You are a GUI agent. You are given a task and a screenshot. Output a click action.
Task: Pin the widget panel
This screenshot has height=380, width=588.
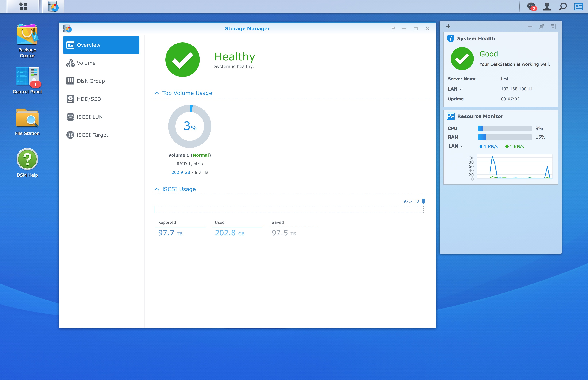point(541,26)
